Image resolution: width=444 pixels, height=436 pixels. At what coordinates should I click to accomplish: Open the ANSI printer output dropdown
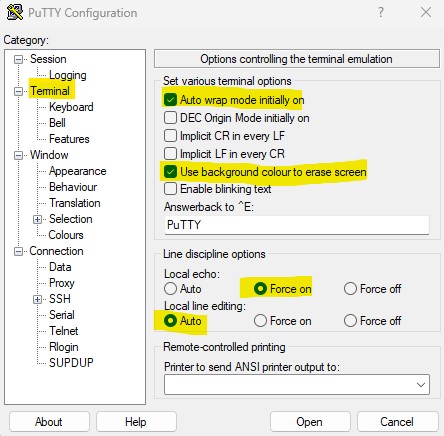pos(297,385)
